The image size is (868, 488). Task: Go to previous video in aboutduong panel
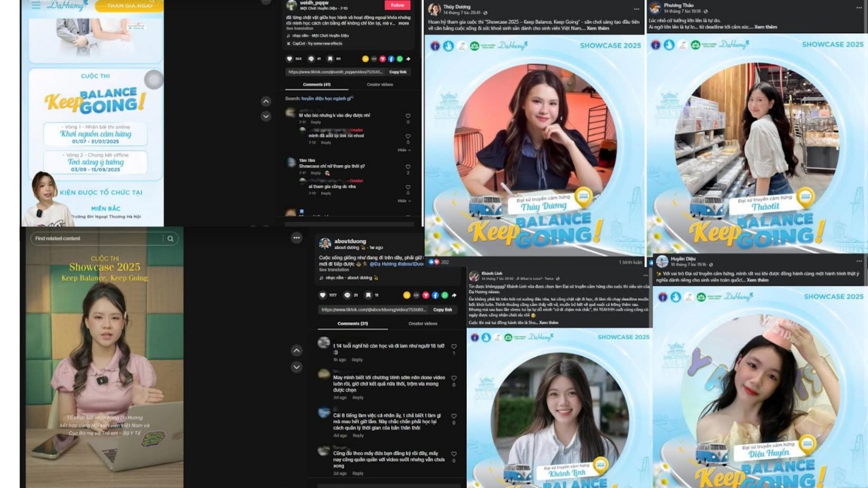296,350
